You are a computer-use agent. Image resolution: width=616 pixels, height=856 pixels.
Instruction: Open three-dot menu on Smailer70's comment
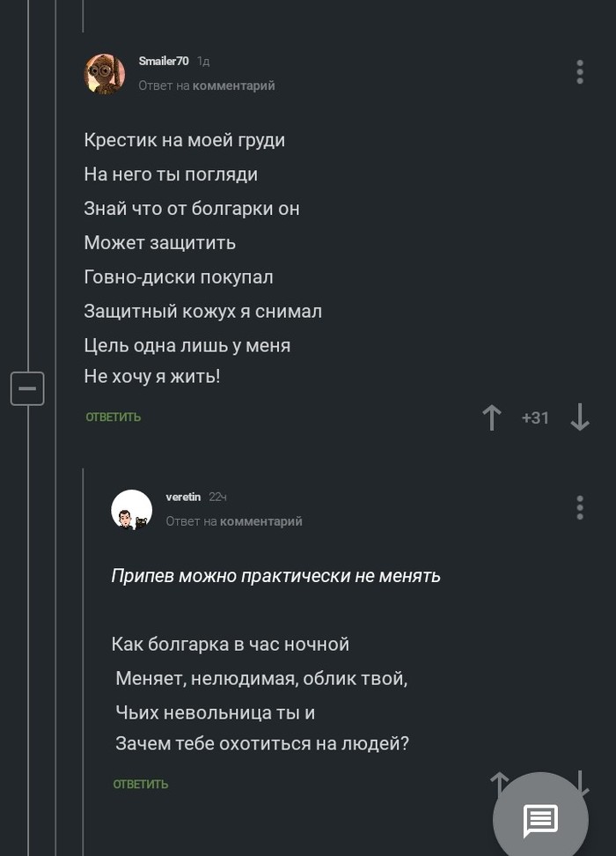tap(580, 72)
